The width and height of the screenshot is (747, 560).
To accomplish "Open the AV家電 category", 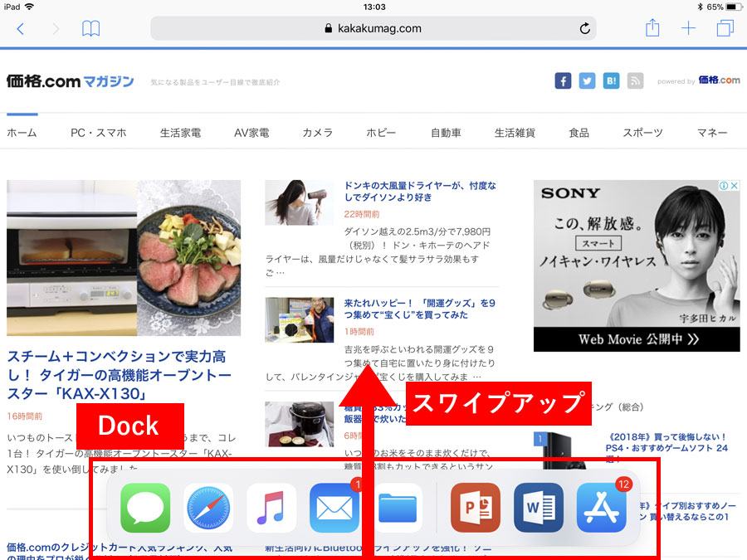I will (251, 133).
